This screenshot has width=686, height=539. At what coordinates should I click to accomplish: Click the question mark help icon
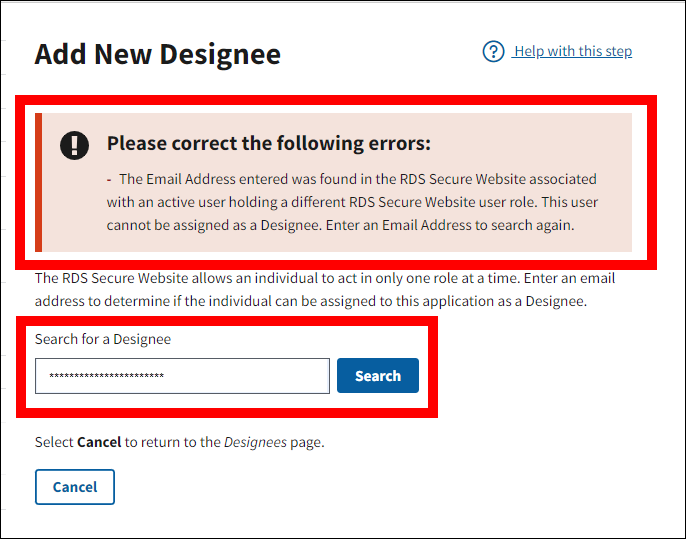click(493, 51)
